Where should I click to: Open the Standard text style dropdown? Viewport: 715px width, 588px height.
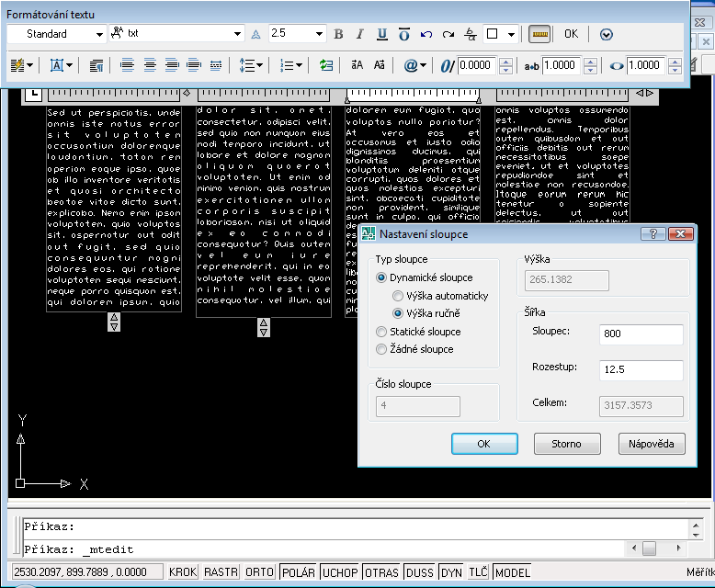(99, 34)
